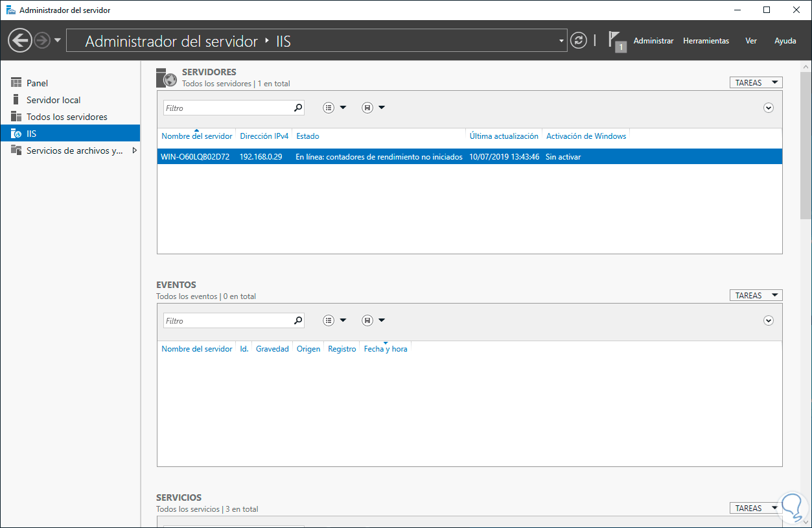Go back with the back arrow button
Screen dimensions: 812x528
click(x=19, y=41)
